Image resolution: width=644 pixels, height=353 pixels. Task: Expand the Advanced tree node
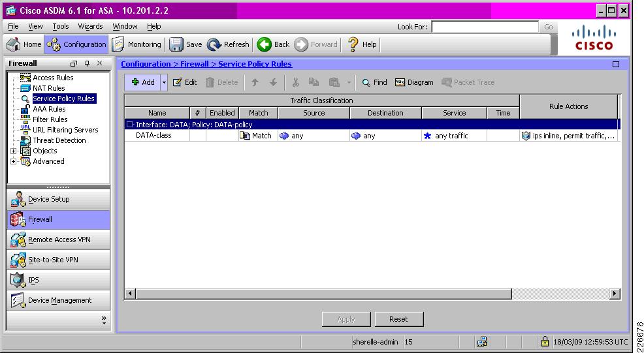13,162
